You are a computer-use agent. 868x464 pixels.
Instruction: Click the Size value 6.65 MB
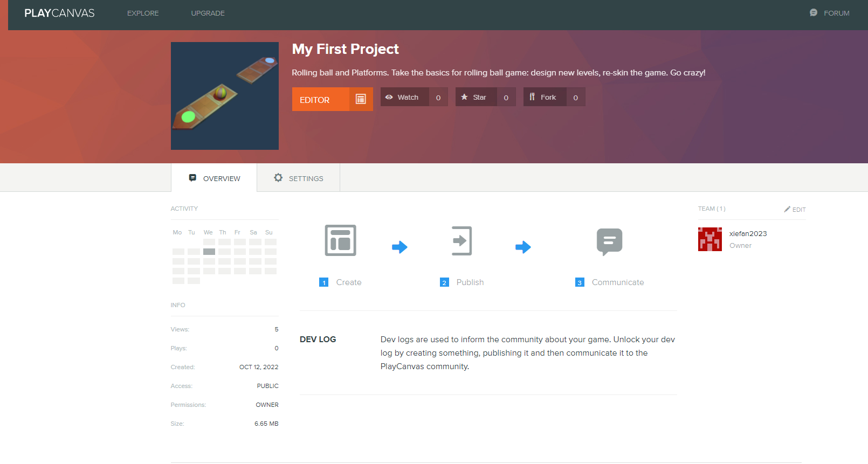coord(266,424)
